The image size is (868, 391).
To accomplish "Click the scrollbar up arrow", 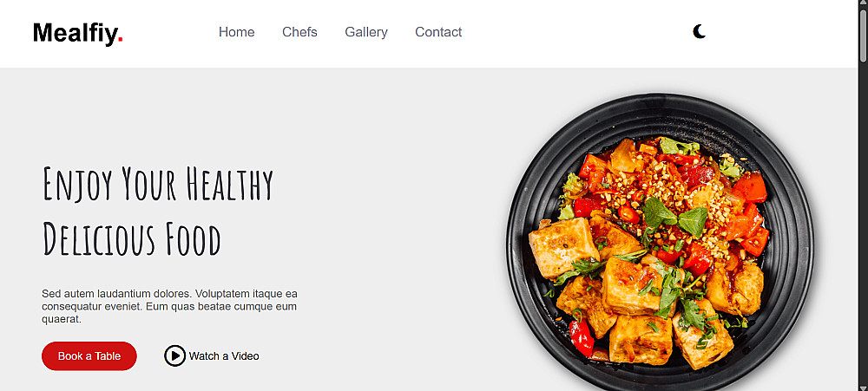I will (863, 3).
